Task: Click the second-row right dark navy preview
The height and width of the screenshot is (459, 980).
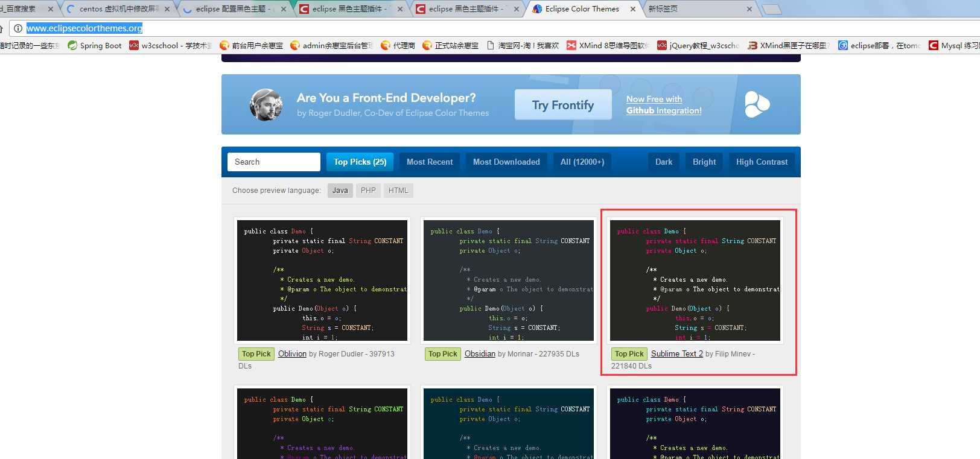Action: click(x=695, y=423)
